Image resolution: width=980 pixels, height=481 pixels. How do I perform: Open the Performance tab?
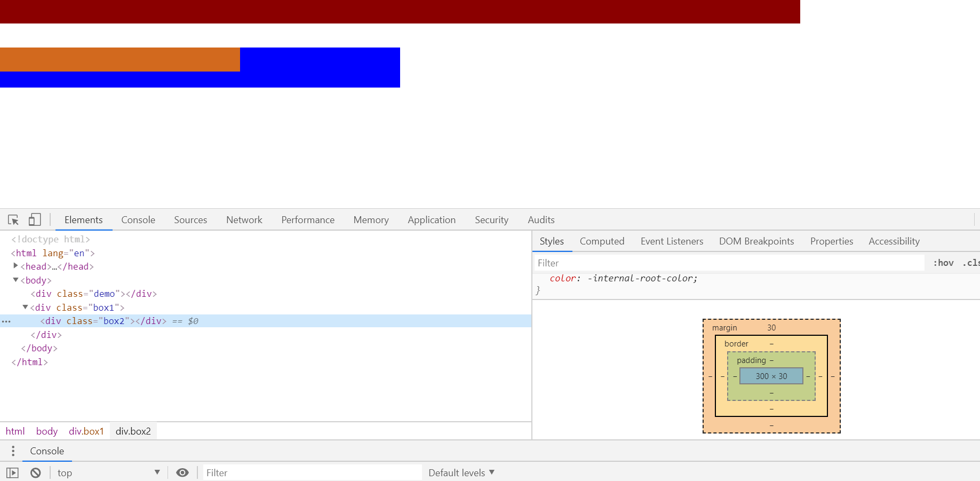308,220
